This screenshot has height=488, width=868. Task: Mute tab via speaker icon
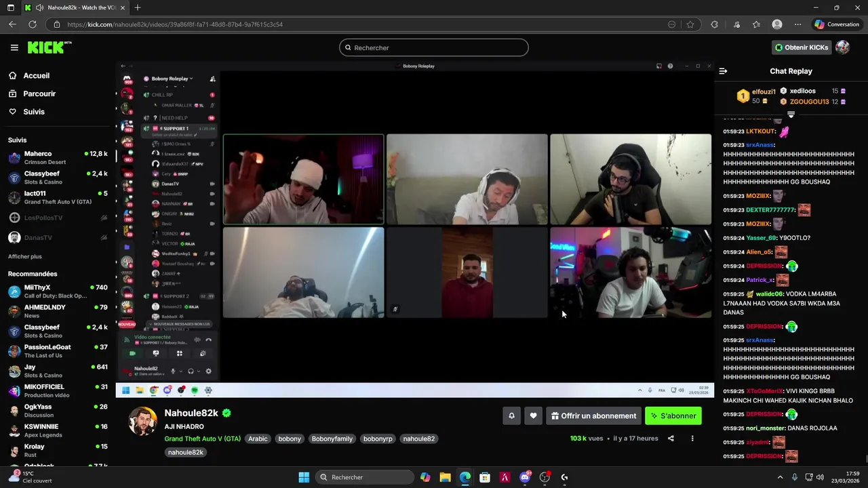39,7
